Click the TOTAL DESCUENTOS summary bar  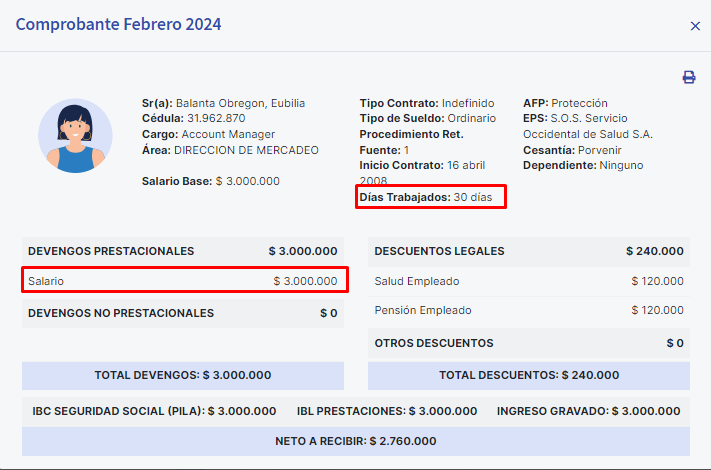(529, 375)
